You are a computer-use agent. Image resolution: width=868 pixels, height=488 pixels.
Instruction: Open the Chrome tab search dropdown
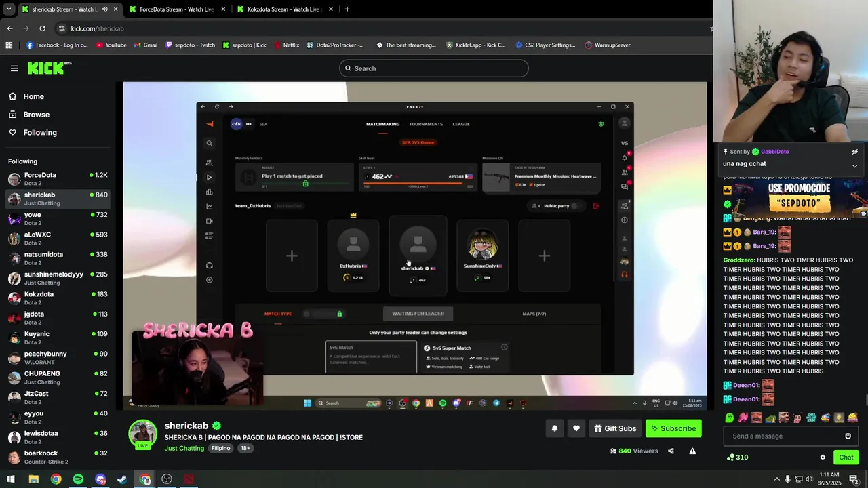click(x=8, y=9)
